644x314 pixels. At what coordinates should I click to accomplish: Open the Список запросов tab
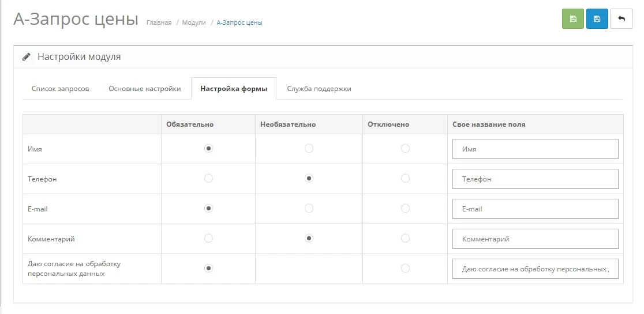click(61, 89)
